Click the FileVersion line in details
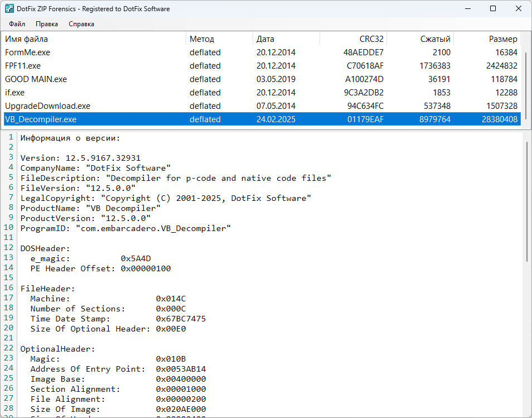The height and width of the screenshot is (418, 532). coord(78,188)
